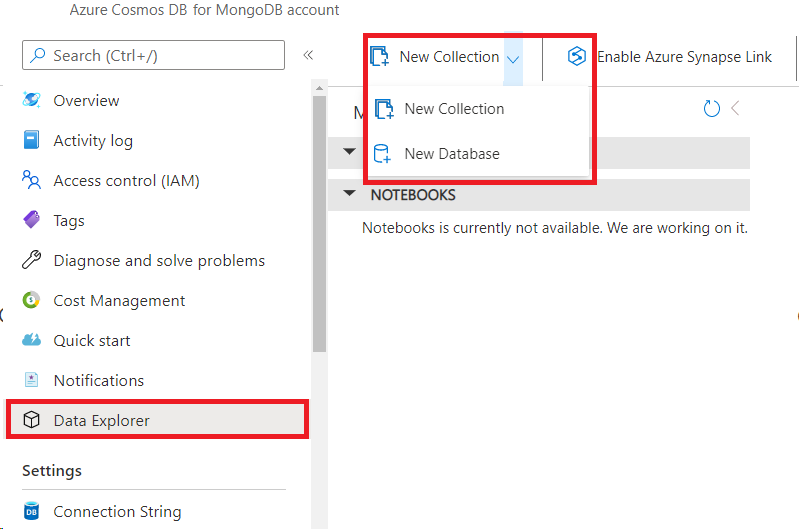Open the Activity log icon
The height and width of the screenshot is (531, 800).
click(32, 141)
